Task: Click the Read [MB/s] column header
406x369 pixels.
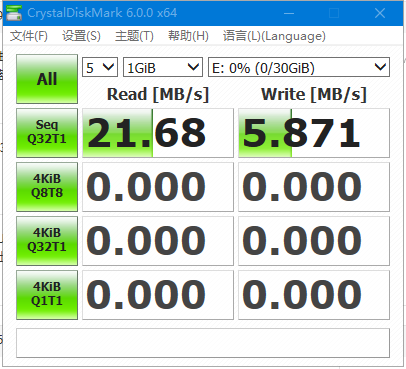Action: coord(158,94)
